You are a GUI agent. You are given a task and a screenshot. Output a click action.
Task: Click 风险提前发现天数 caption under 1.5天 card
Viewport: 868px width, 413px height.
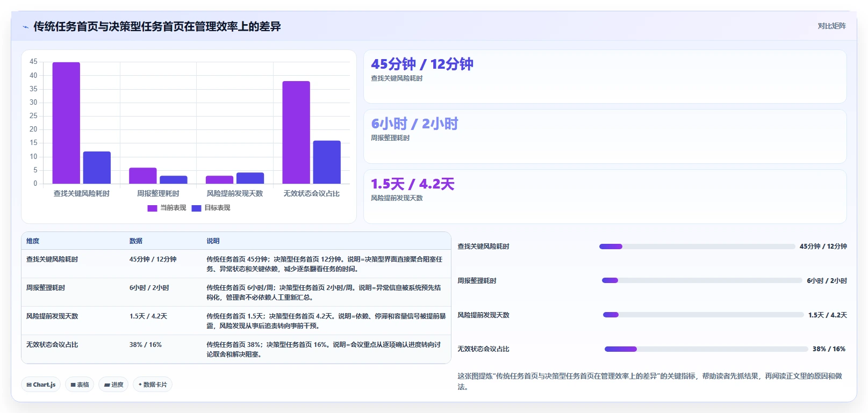(397, 198)
